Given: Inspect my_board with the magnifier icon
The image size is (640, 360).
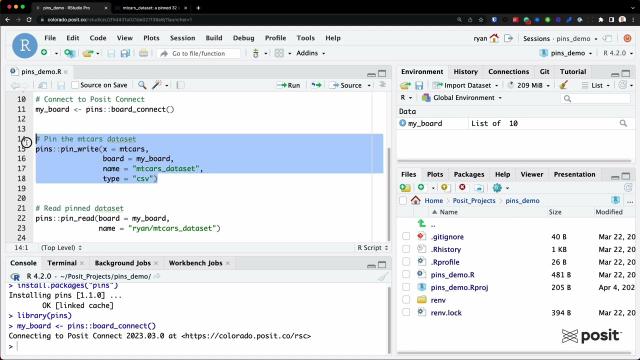Looking at the screenshot, I should pos(623,123).
